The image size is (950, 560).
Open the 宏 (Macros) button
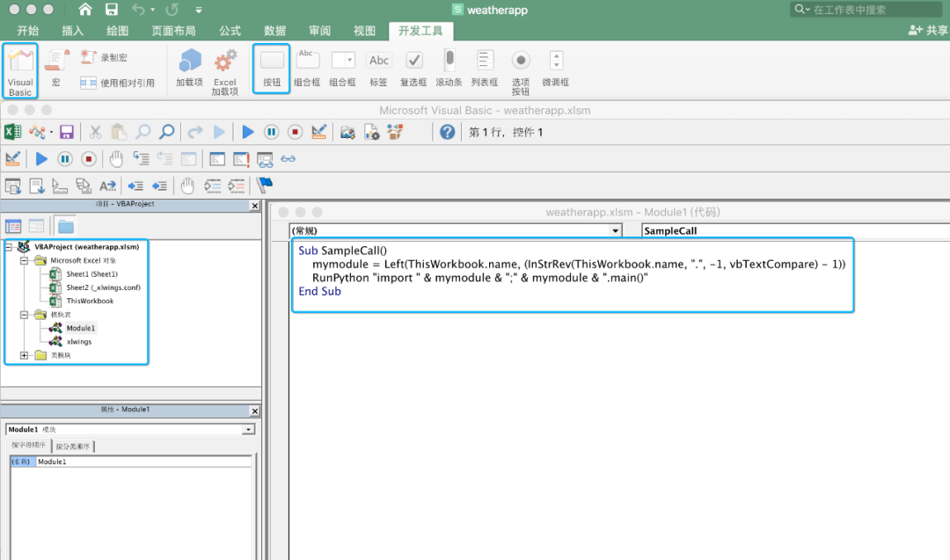coord(56,69)
